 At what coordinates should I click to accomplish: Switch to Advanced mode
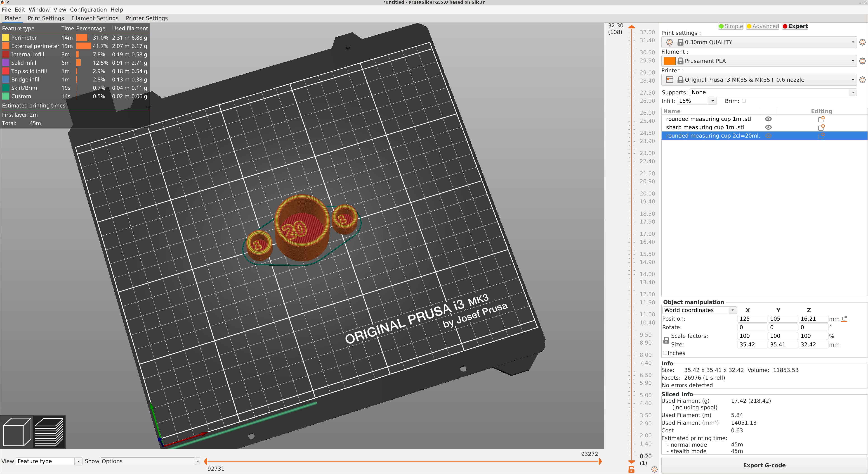click(x=762, y=26)
